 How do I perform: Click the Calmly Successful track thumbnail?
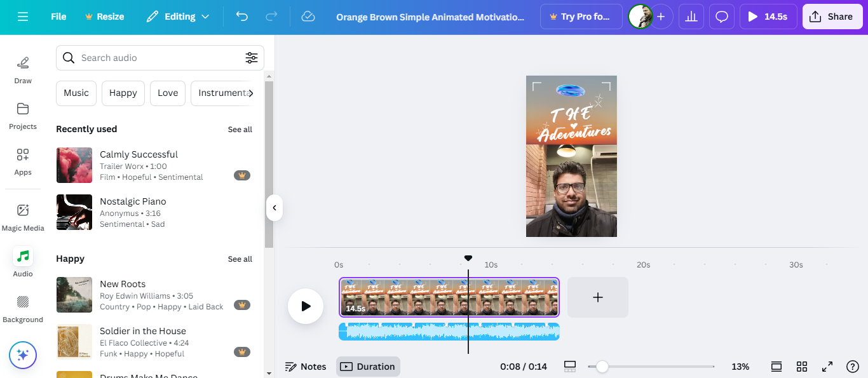[x=74, y=165]
